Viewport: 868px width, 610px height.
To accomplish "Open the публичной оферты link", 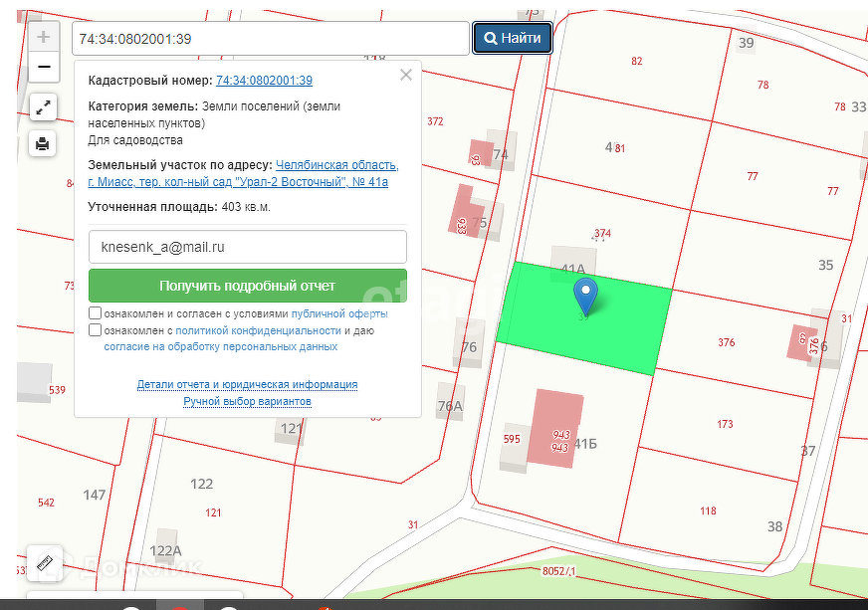I will coord(338,313).
